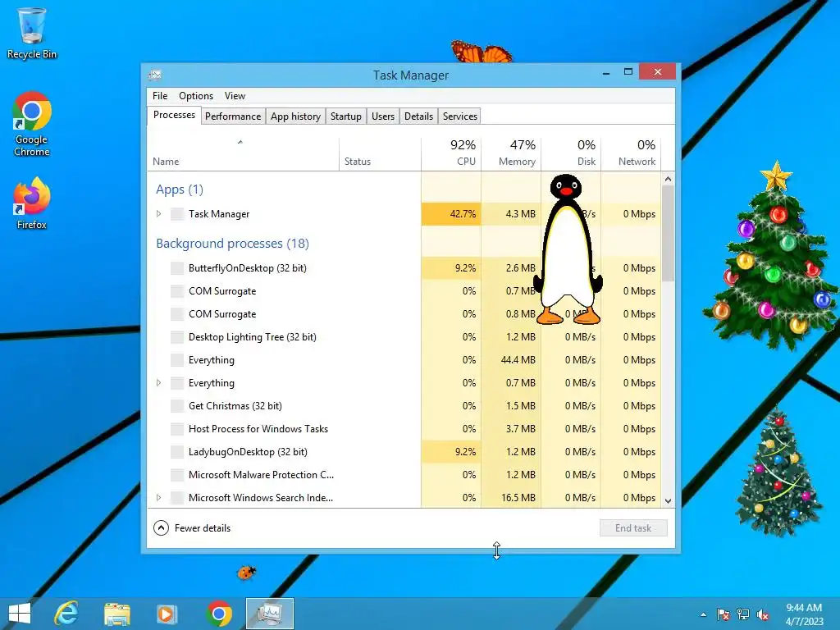This screenshot has width=840, height=630.
Task: Click the End task button
Action: pyautogui.click(x=633, y=528)
